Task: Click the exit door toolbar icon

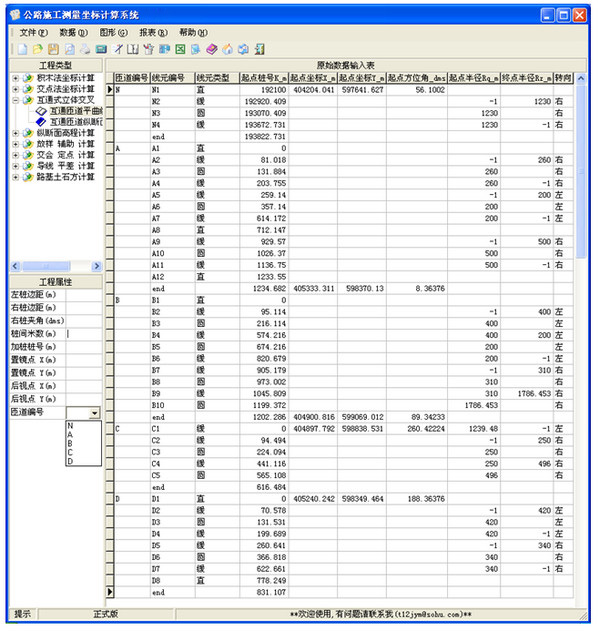Action: pos(259,48)
